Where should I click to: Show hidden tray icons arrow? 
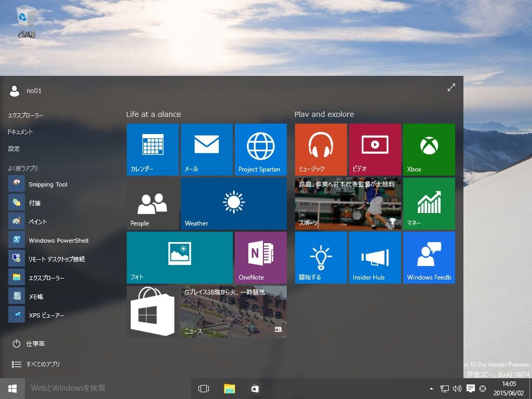pos(431,389)
